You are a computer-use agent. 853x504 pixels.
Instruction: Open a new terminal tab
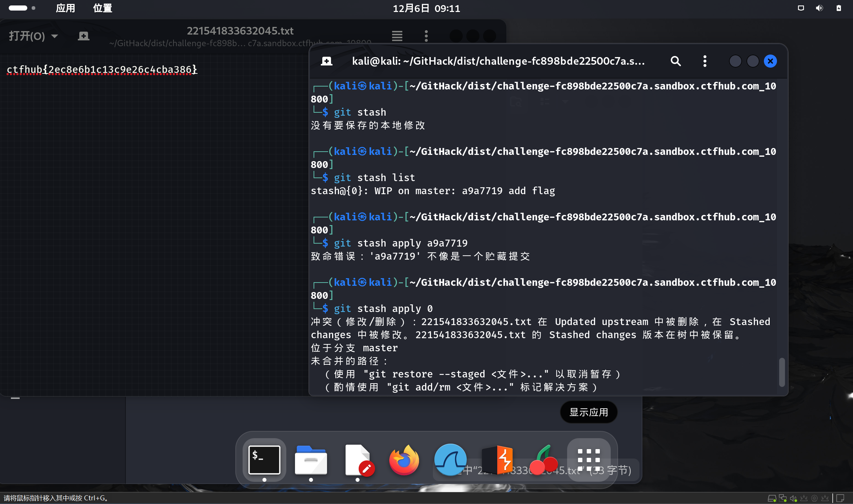coord(326,61)
